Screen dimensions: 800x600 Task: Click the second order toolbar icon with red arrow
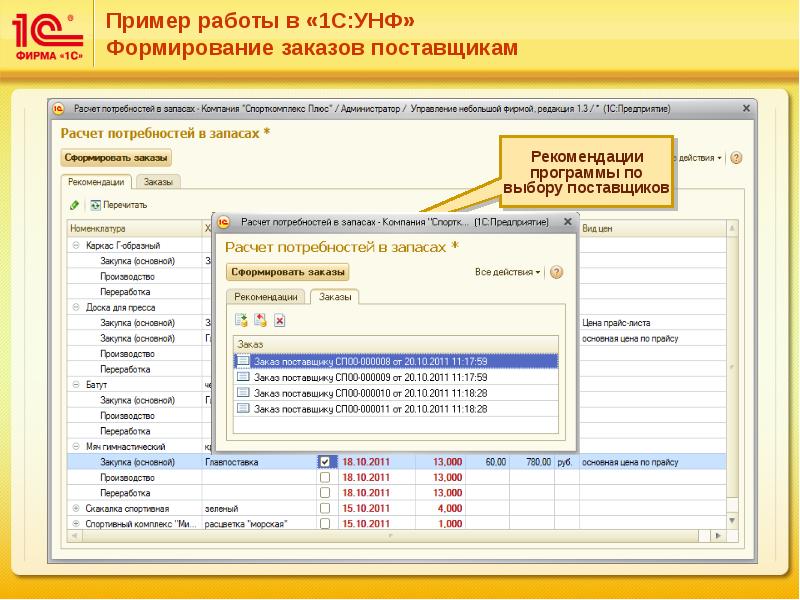[x=260, y=320]
